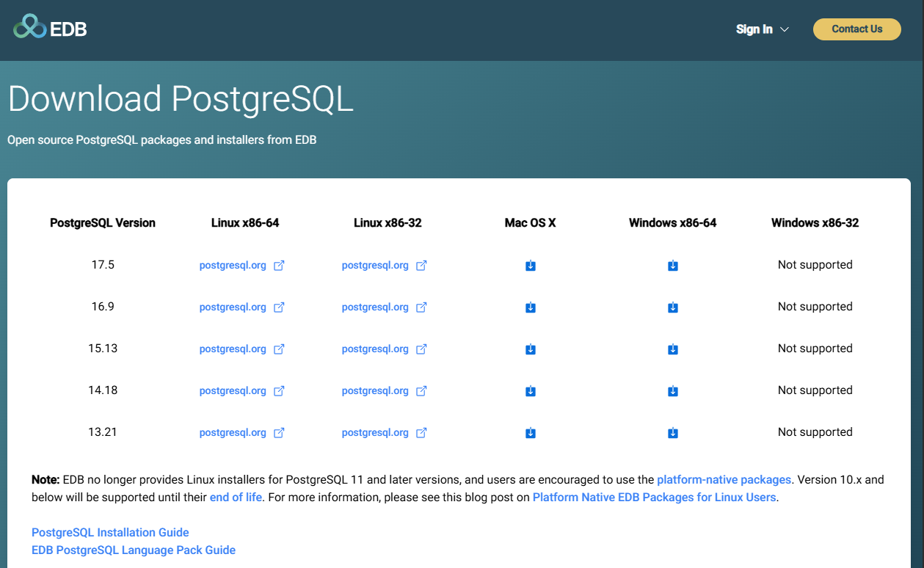924x568 pixels.
Task: Expand the Sign In dropdown chevron
Action: (784, 29)
